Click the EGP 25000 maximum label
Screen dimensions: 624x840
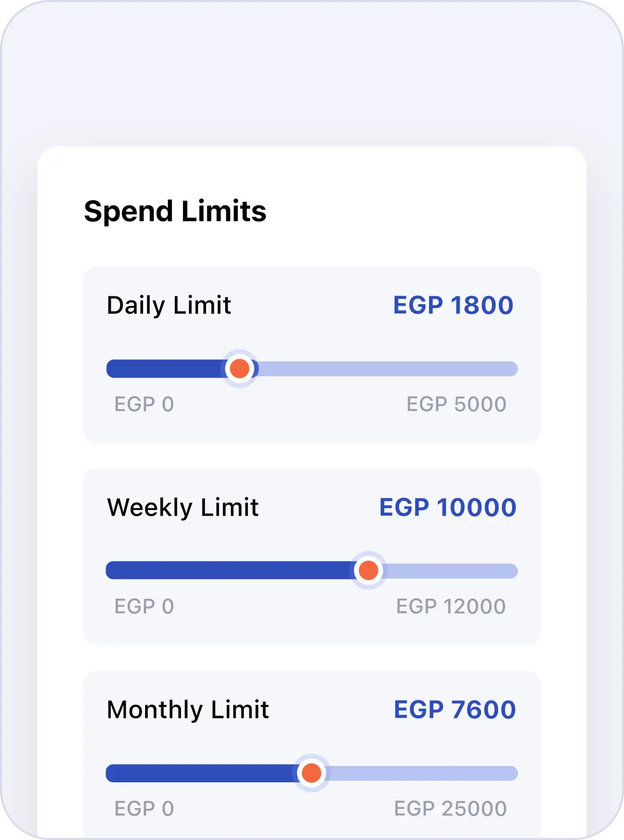coord(450,808)
